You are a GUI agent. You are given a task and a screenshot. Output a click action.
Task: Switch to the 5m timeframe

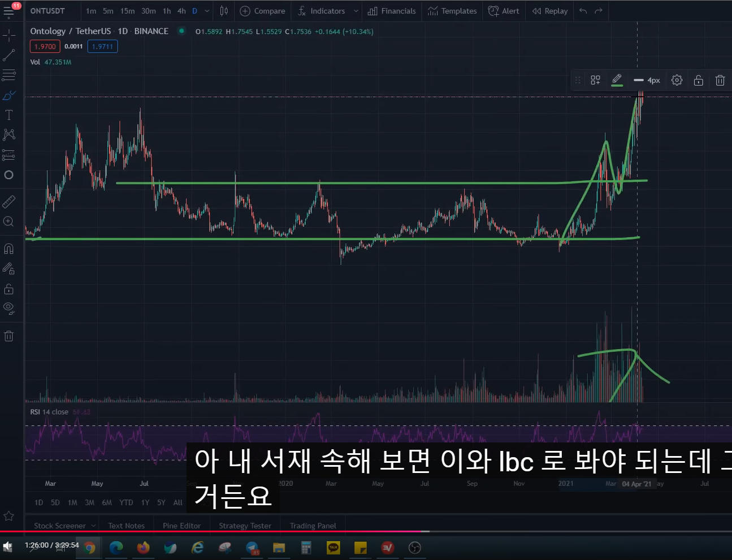pyautogui.click(x=108, y=11)
